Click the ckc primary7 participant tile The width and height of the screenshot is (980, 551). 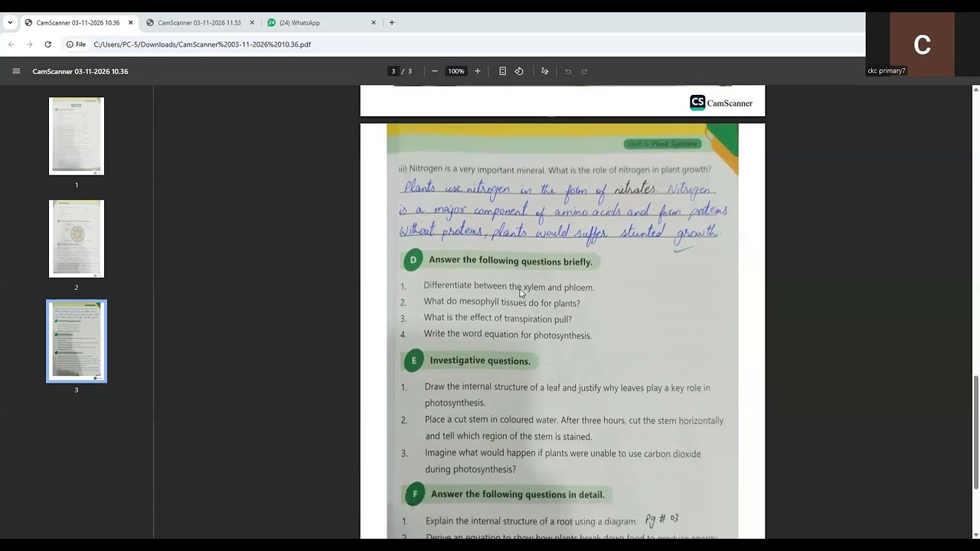pos(923,44)
